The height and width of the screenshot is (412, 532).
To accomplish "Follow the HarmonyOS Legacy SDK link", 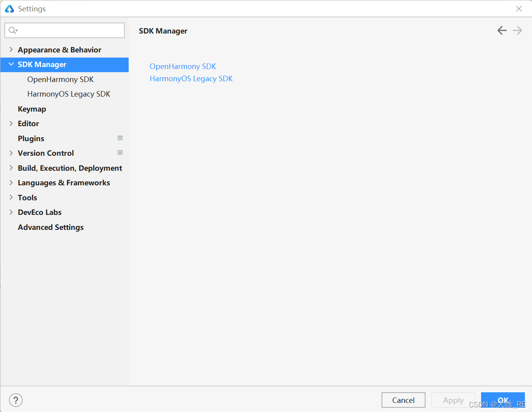I will [191, 78].
